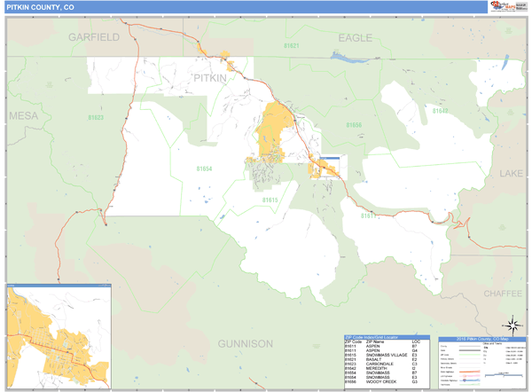
Task: Click the green ZIP Code legend line
Action: coord(470,355)
